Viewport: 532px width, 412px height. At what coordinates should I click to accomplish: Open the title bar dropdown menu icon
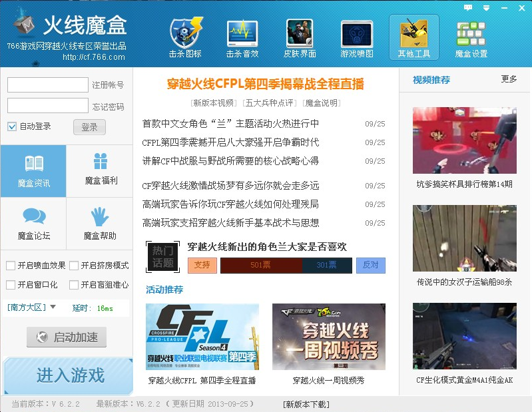(486, 8)
